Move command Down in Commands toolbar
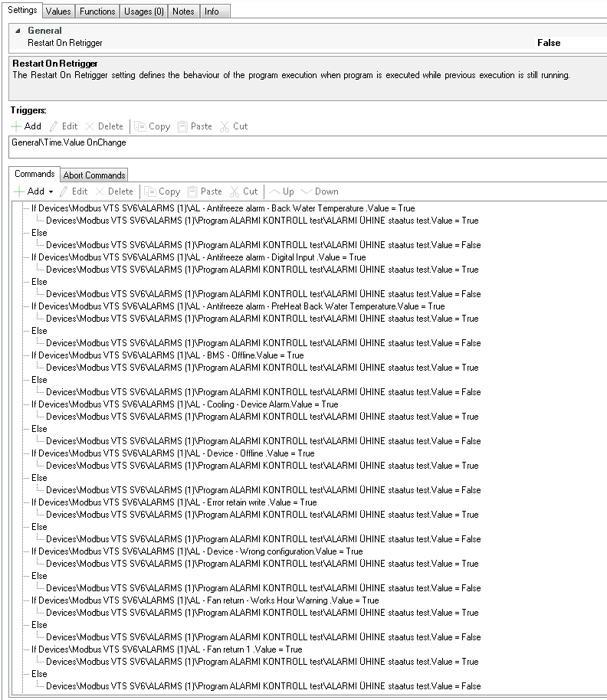Screen dimensions: 607x700 [x=307, y=191]
